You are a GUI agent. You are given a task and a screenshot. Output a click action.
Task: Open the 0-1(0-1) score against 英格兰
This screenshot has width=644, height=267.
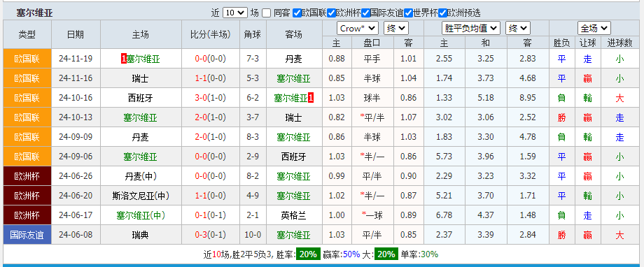[210, 215]
